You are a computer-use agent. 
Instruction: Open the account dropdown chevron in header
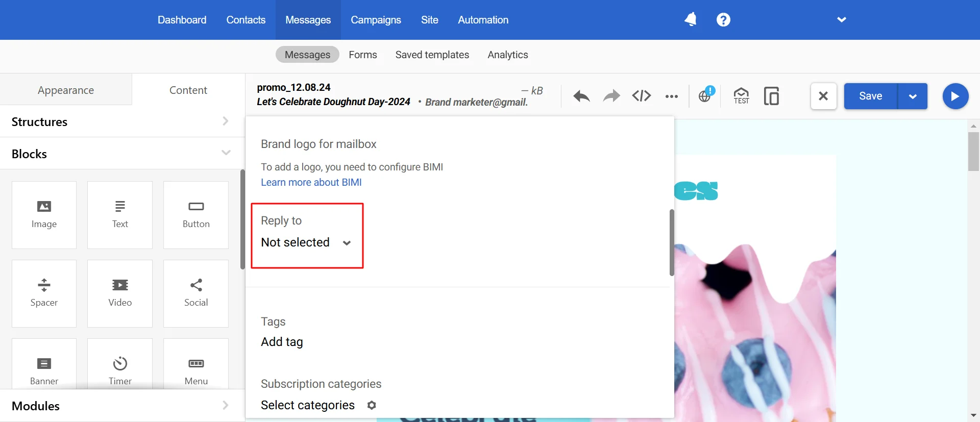842,19
